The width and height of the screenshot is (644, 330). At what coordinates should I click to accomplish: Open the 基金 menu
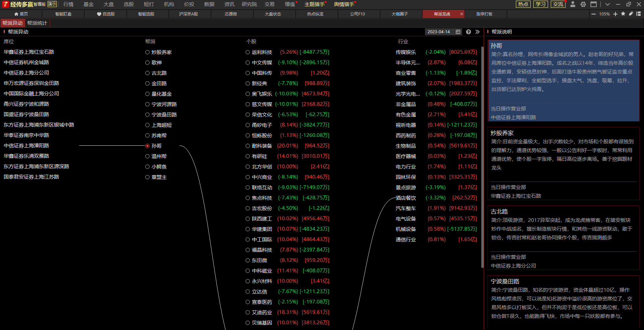point(89,4)
